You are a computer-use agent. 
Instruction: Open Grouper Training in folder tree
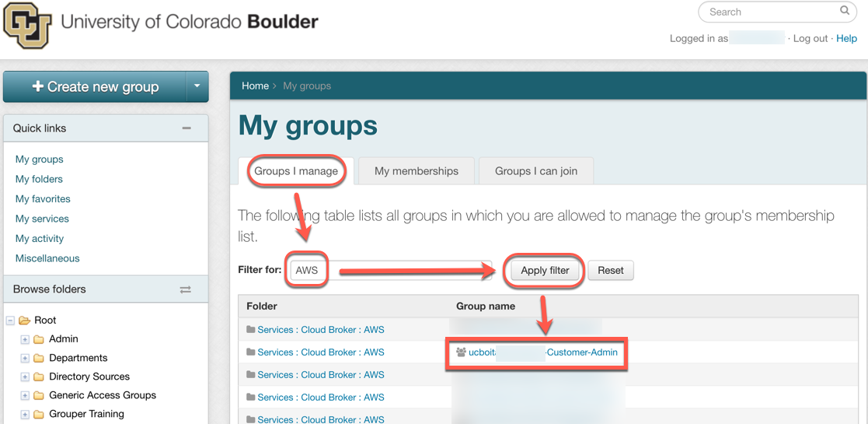click(x=86, y=414)
